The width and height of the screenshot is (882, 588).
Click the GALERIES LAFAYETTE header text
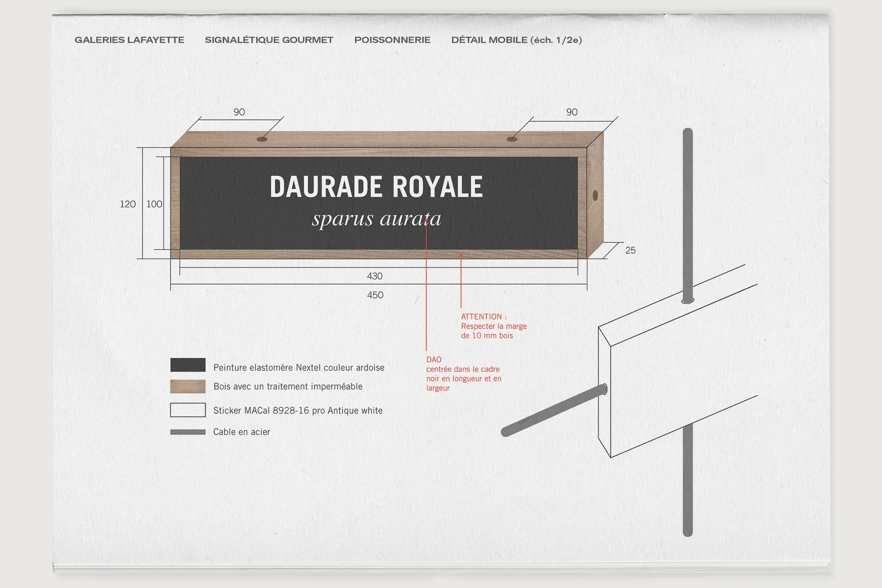[129, 40]
